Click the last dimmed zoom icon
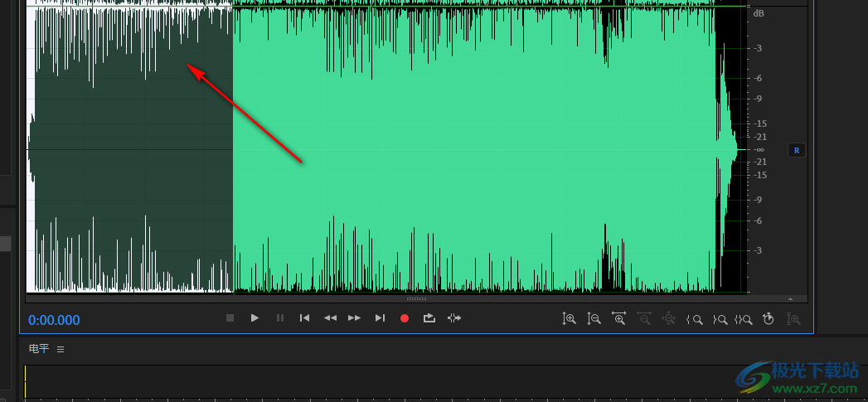 794,319
